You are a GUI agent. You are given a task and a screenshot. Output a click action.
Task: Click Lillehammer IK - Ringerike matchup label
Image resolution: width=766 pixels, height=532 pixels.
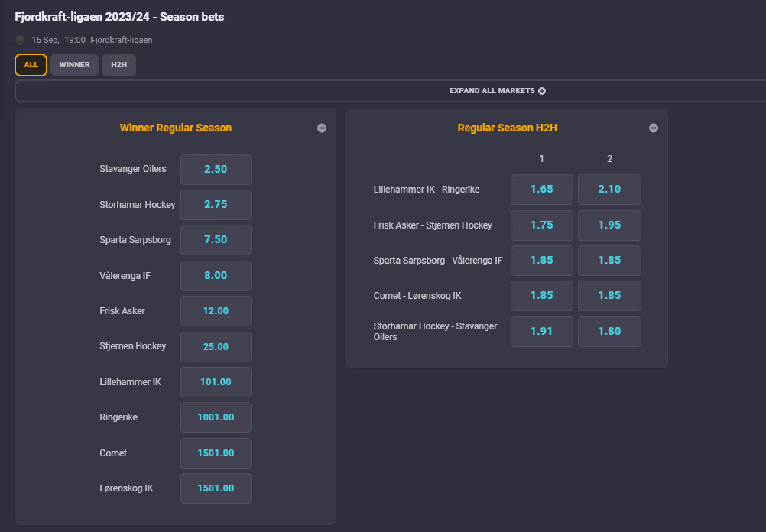(427, 190)
